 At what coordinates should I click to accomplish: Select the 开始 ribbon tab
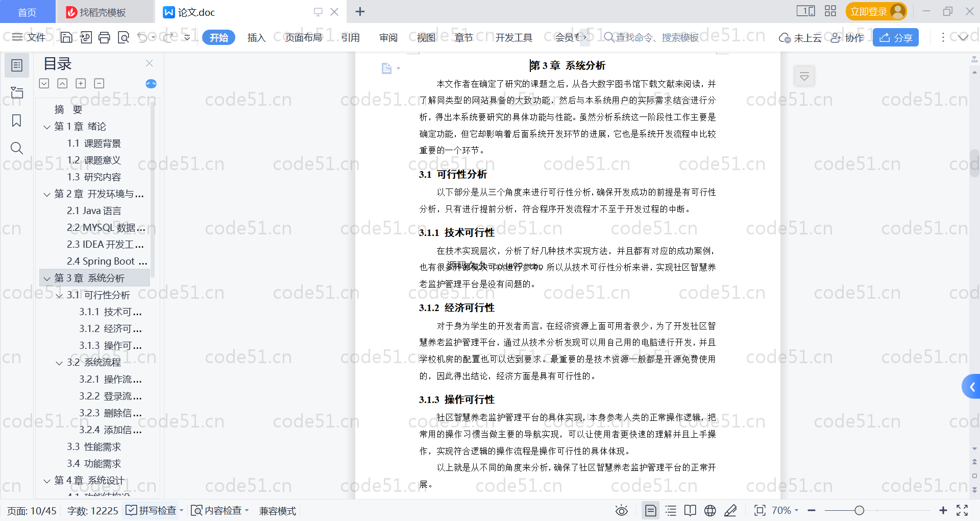click(x=218, y=37)
